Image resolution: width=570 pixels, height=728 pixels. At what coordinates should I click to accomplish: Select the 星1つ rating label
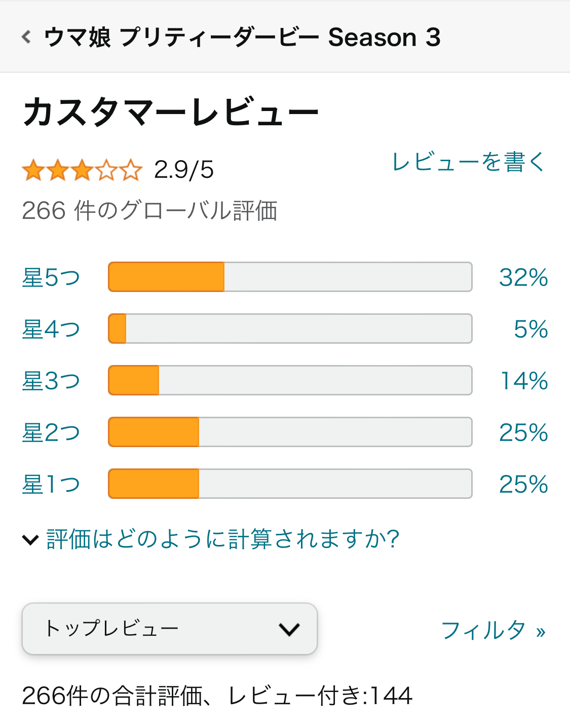tap(51, 484)
